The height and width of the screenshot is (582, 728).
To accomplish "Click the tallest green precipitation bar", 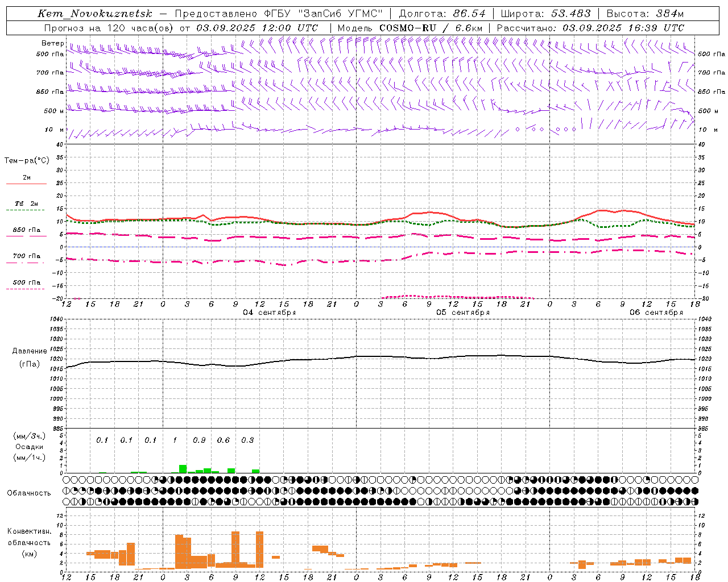I will click(183, 469).
